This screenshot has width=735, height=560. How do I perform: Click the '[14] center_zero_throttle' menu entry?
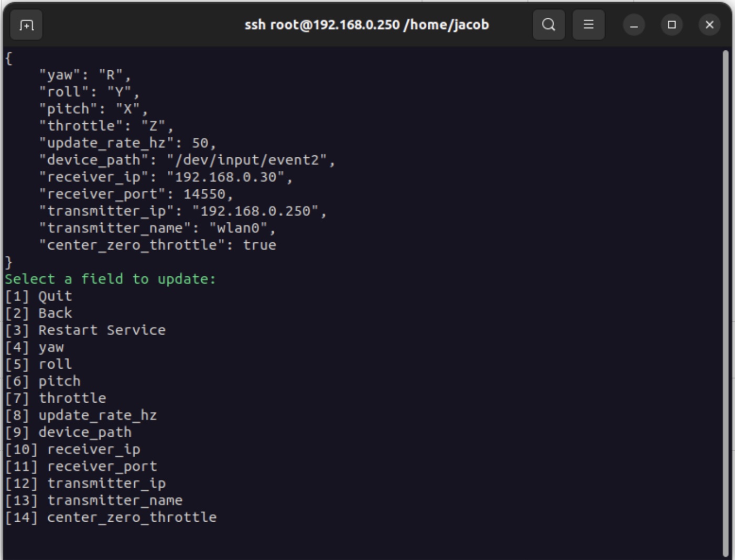[x=111, y=518]
